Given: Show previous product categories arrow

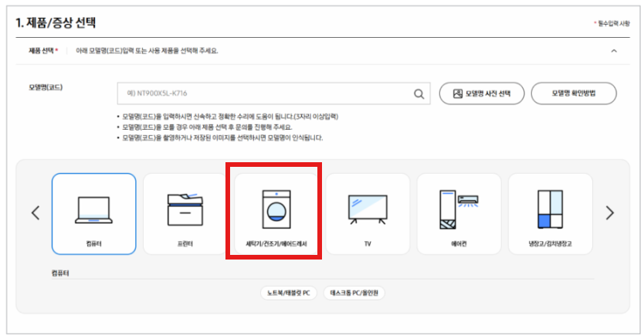Looking at the screenshot, I should coord(36,212).
